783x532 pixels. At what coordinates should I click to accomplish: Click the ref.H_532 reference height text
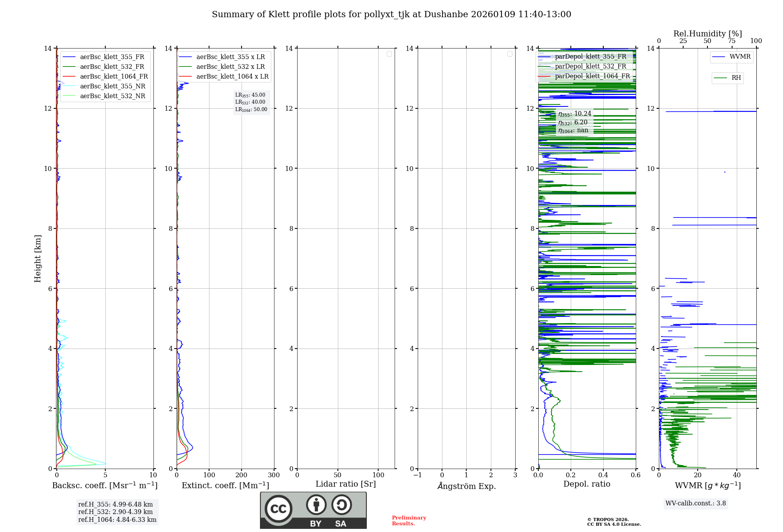tap(115, 512)
